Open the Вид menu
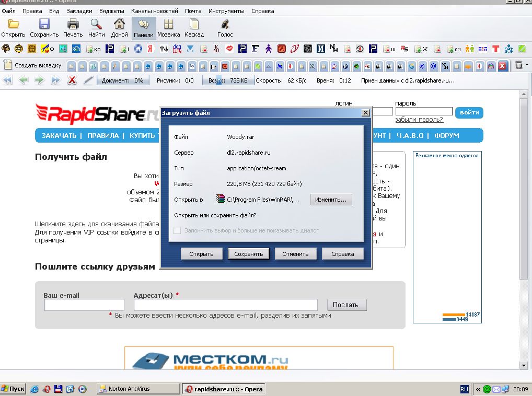532x396 pixels. (54, 11)
